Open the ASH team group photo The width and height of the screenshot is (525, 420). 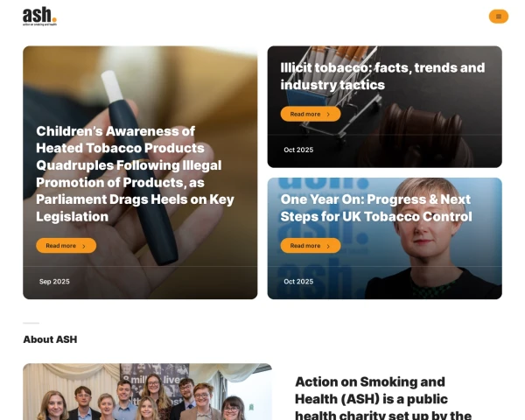[x=147, y=391]
